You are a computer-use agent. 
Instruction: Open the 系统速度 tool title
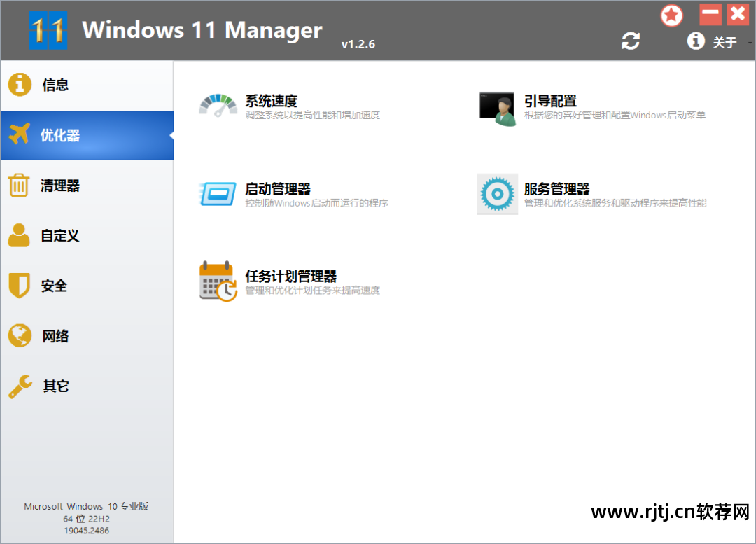tap(272, 102)
